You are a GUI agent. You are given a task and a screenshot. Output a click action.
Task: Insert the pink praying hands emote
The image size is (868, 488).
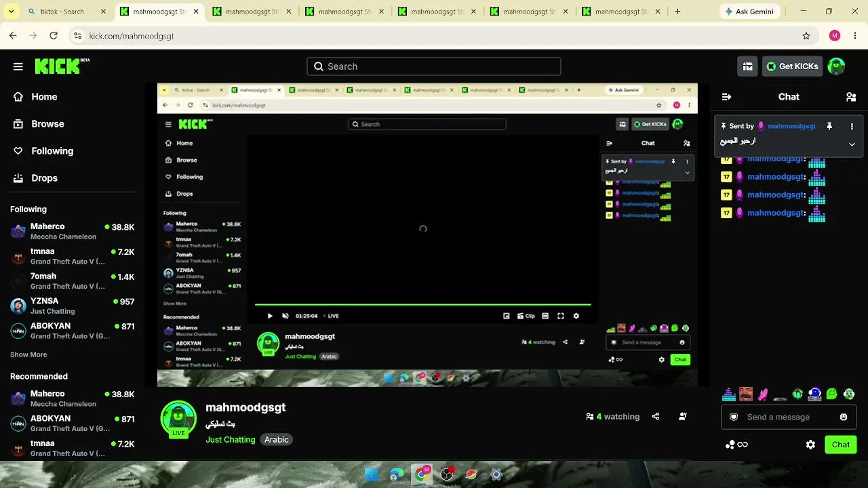click(763, 394)
